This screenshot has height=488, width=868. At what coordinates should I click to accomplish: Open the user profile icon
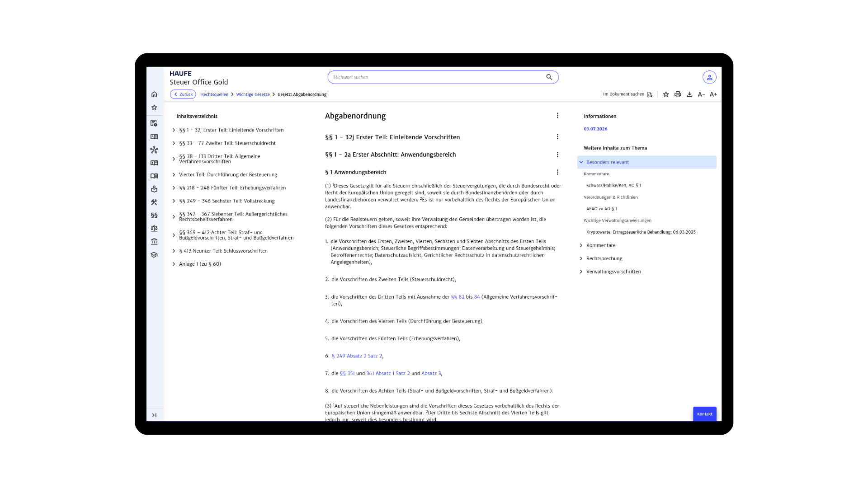(x=709, y=77)
